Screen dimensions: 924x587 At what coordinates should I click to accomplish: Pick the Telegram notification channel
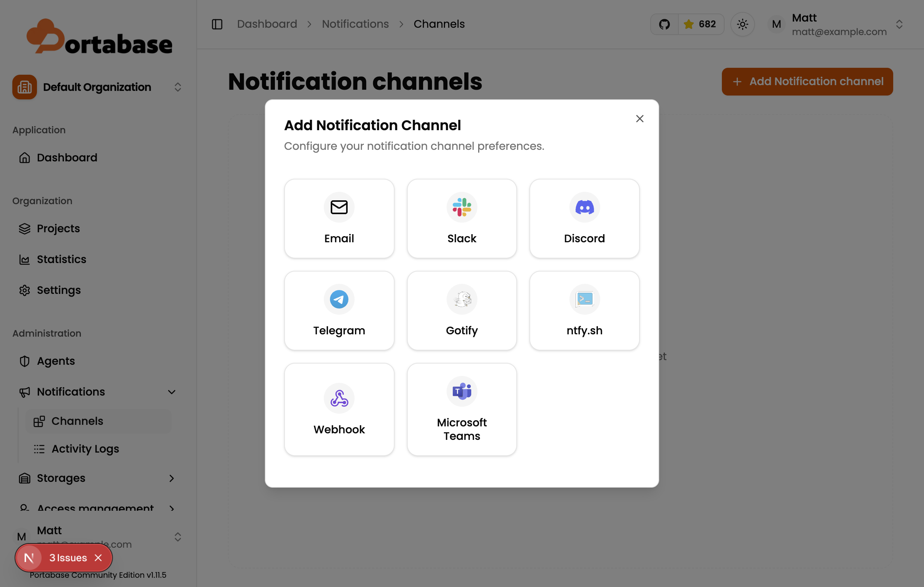[x=339, y=311]
